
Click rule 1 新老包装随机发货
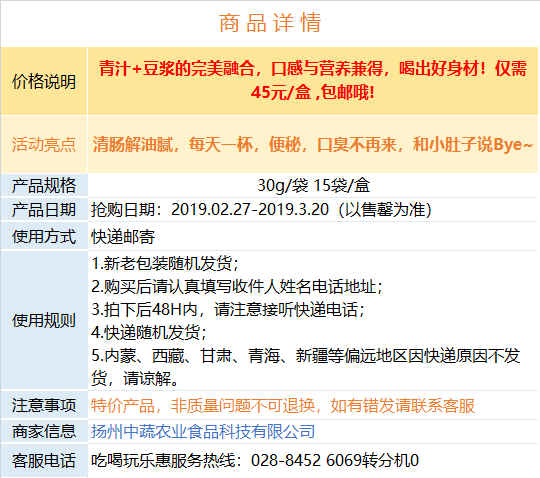click(x=165, y=263)
